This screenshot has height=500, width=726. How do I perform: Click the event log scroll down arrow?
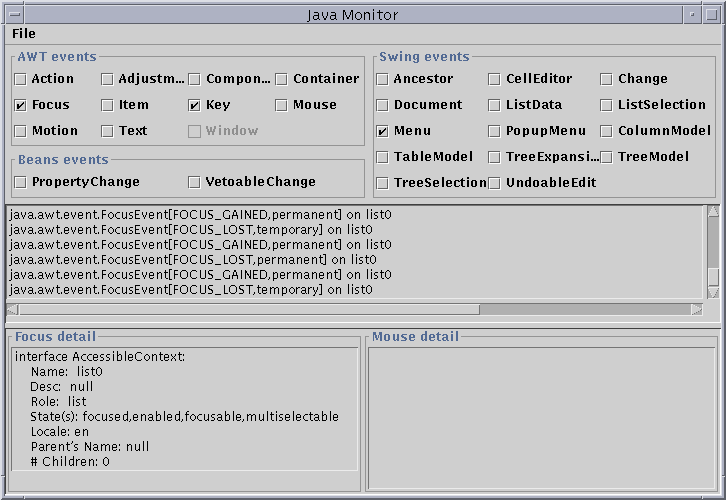713,293
